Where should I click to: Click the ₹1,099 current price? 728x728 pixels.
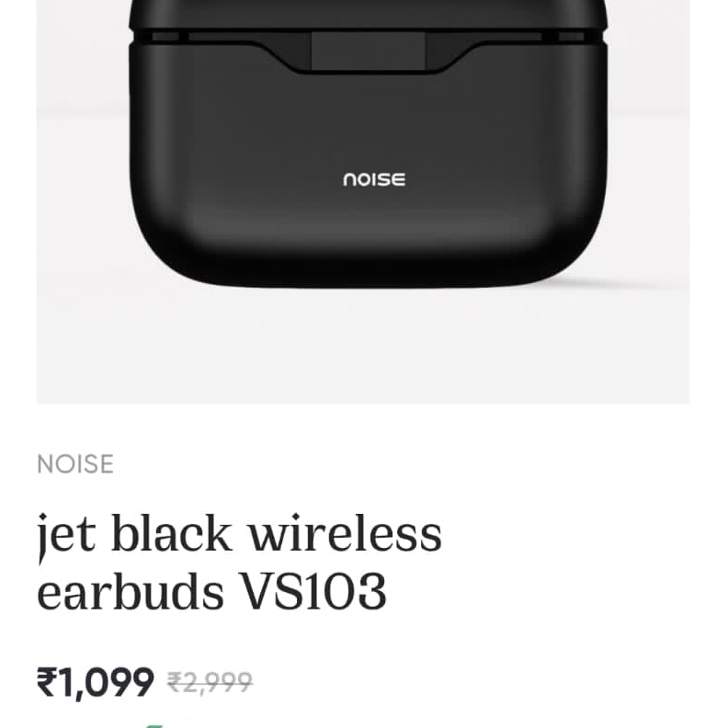click(96, 682)
